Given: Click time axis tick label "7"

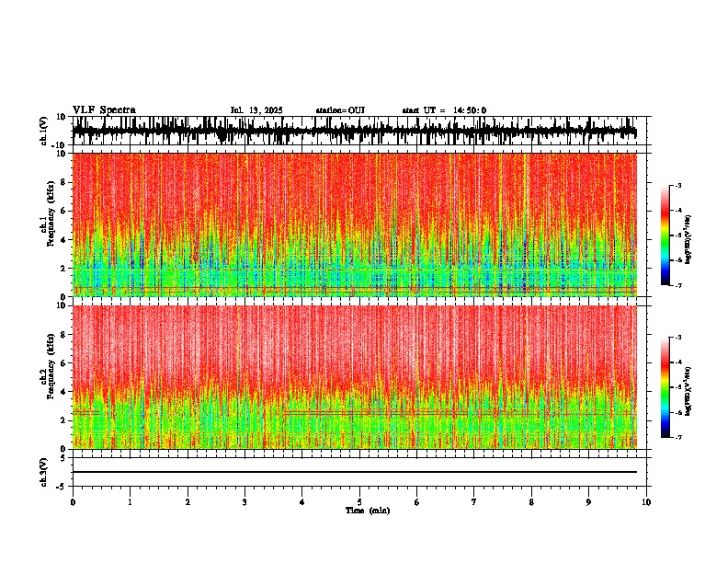Looking at the screenshot, I should pyautogui.click(x=474, y=502).
